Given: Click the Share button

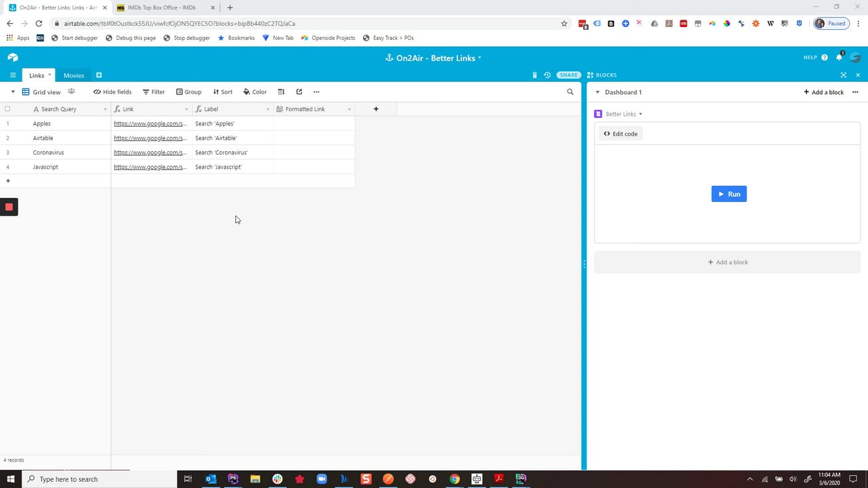Looking at the screenshot, I should click(x=569, y=75).
